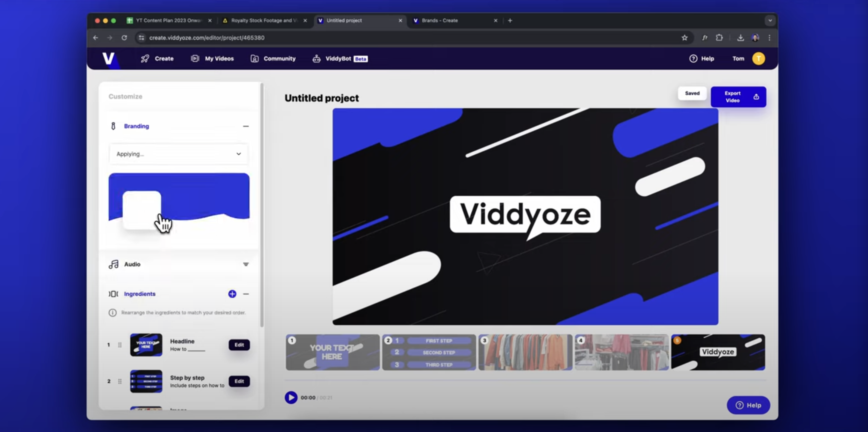The image size is (868, 432).
Task: Click the playback progress bar
Action: pos(525,380)
